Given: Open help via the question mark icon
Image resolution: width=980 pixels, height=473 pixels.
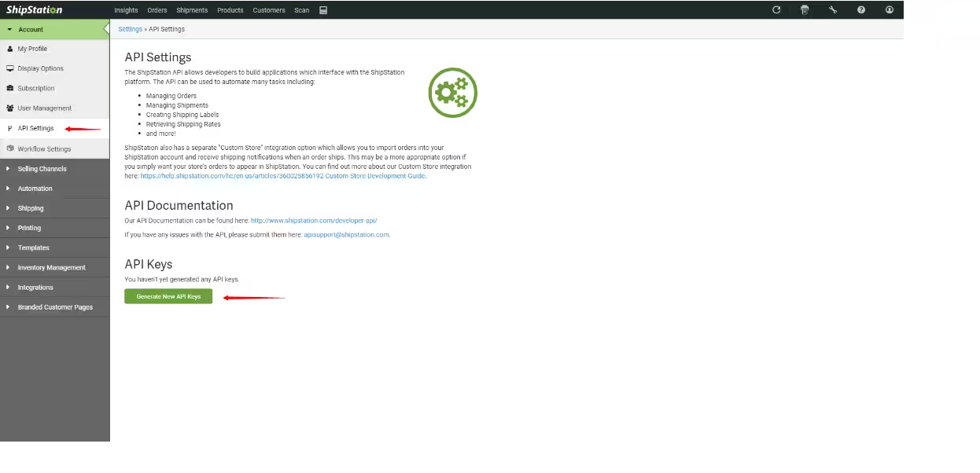Looking at the screenshot, I should (x=861, y=10).
